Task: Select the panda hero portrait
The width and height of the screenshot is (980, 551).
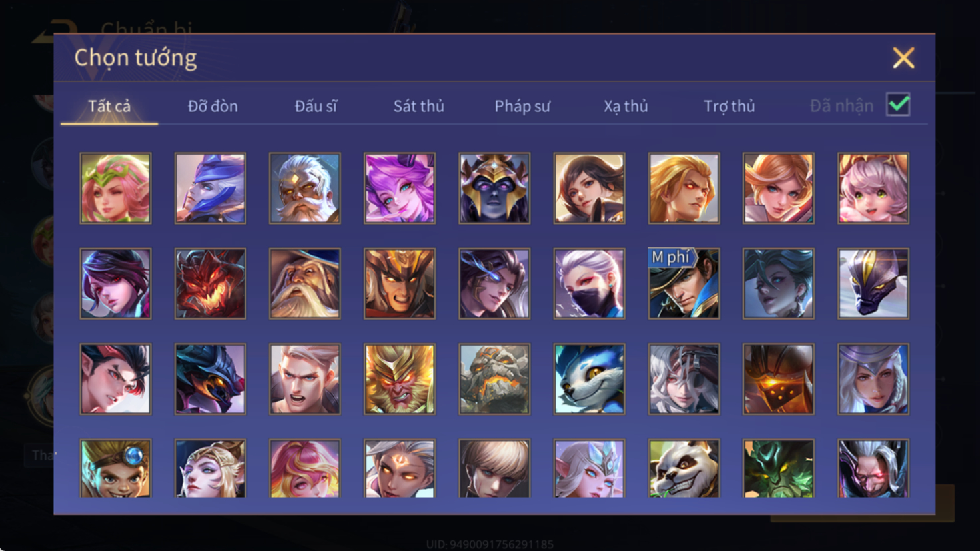Action: [684, 468]
